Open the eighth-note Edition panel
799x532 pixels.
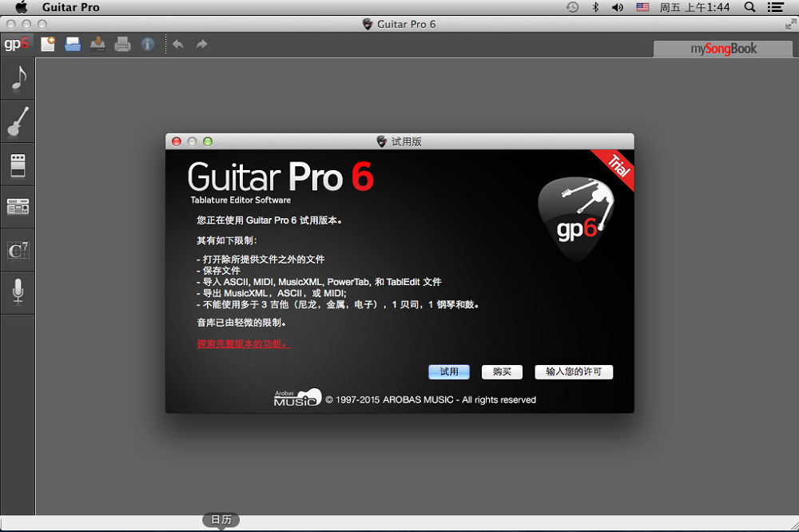coord(18,78)
